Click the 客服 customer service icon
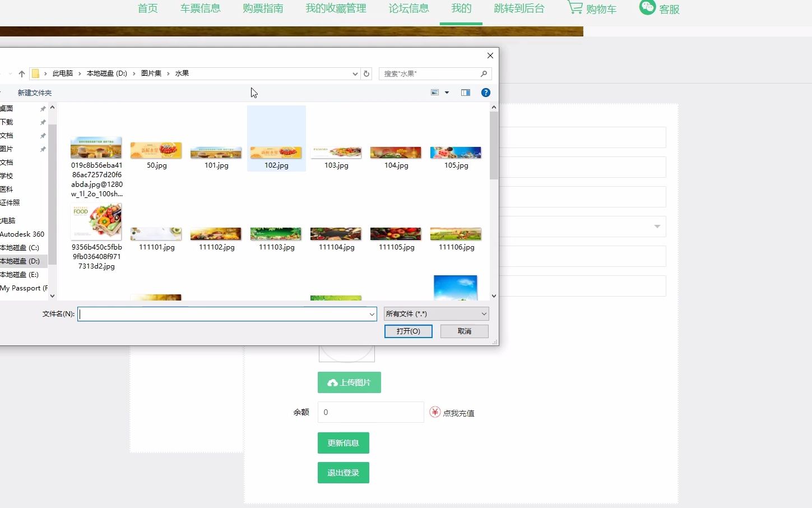812x508 pixels. tap(647, 7)
